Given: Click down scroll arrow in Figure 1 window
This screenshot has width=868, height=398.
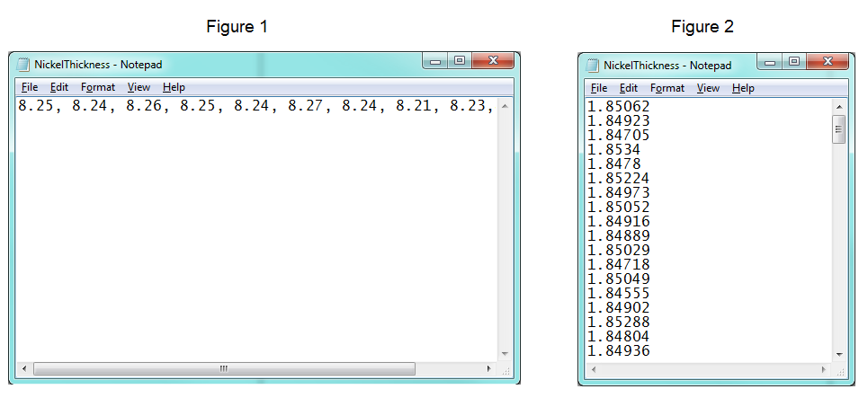Looking at the screenshot, I should (x=505, y=354).
